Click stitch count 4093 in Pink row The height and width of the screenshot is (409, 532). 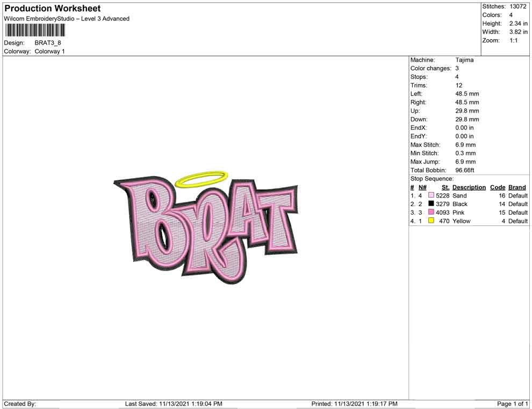(x=442, y=213)
